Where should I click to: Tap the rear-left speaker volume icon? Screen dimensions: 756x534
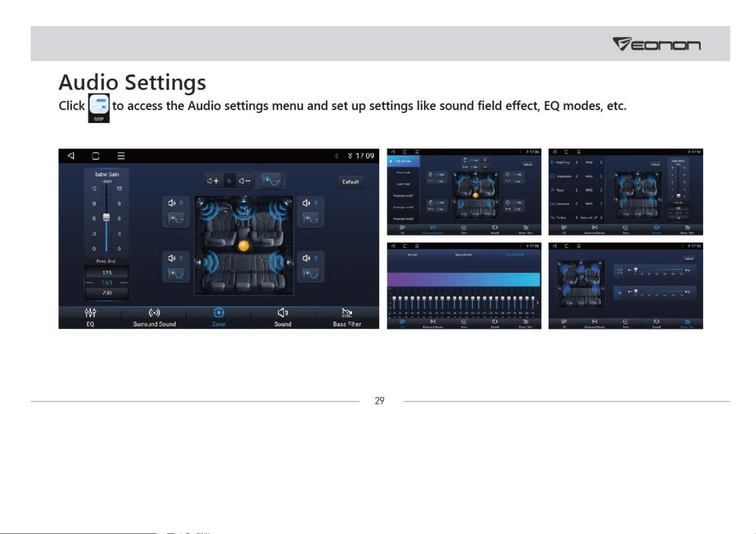[171, 258]
